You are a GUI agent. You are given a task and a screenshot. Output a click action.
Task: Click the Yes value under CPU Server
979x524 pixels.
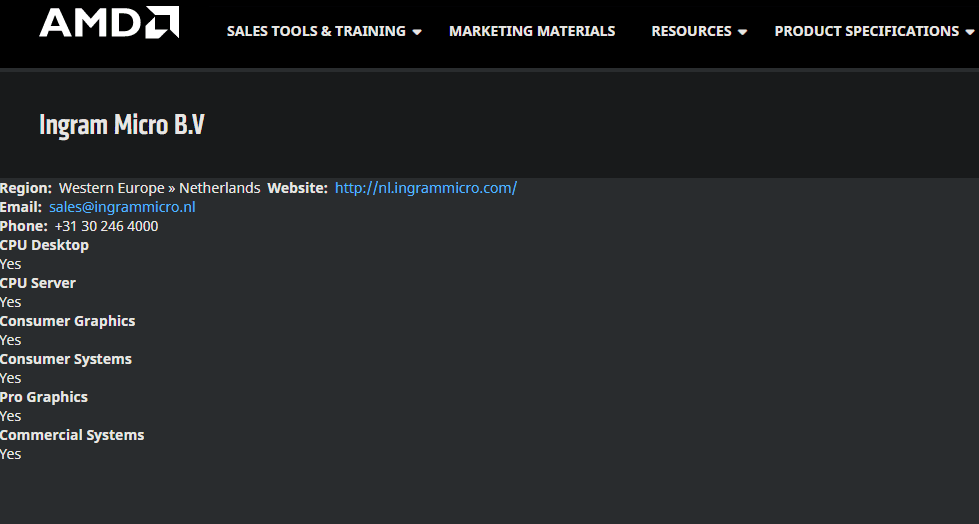coord(11,302)
